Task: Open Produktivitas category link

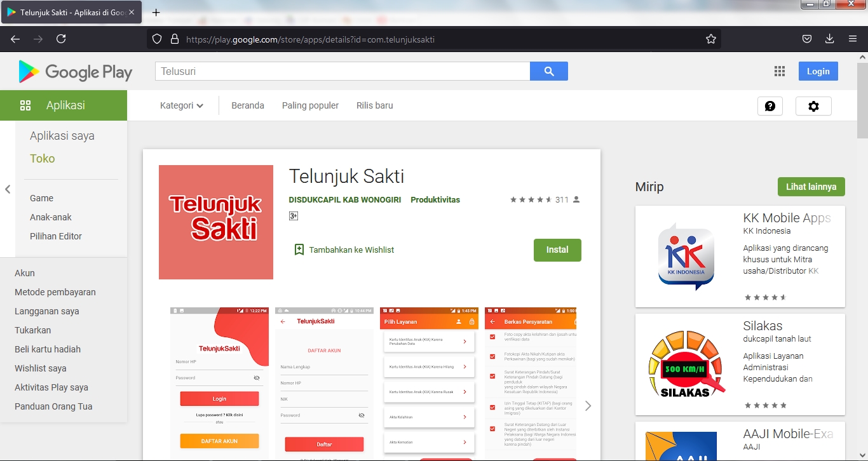Action: (x=435, y=199)
